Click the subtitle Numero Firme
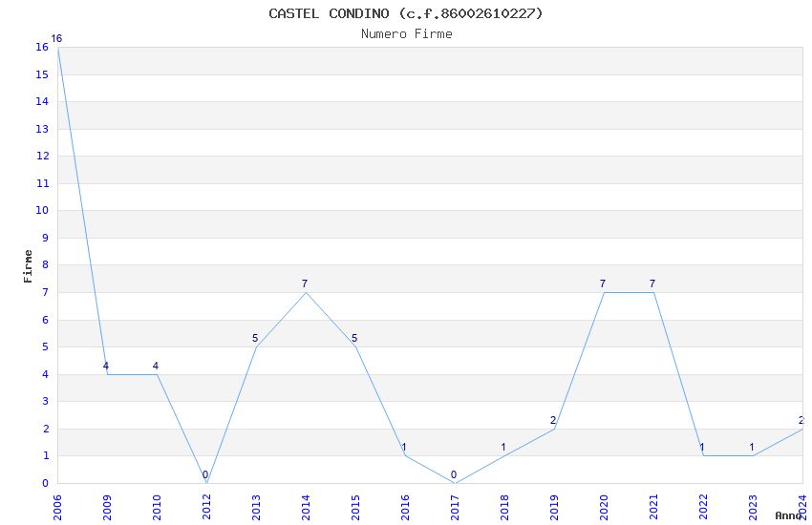 pos(407,34)
